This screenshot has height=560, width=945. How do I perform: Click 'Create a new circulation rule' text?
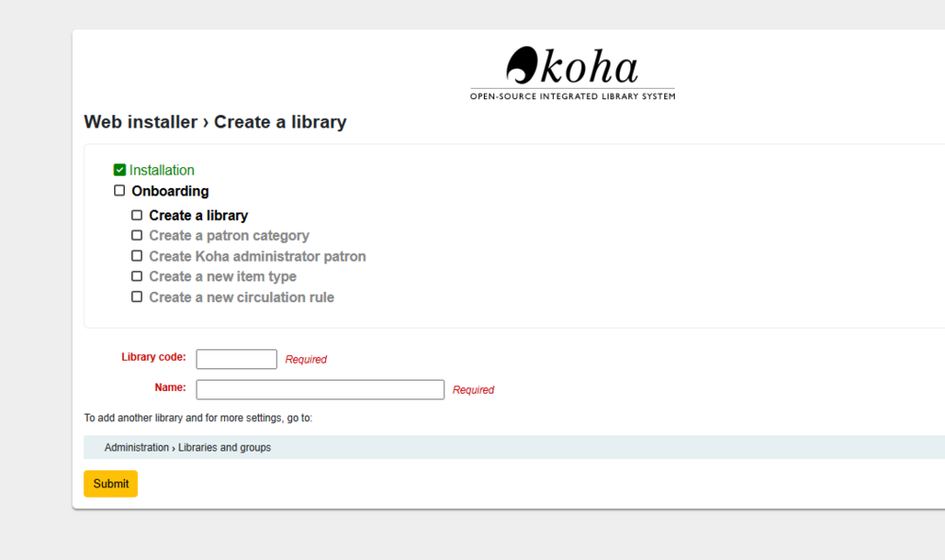[241, 297]
